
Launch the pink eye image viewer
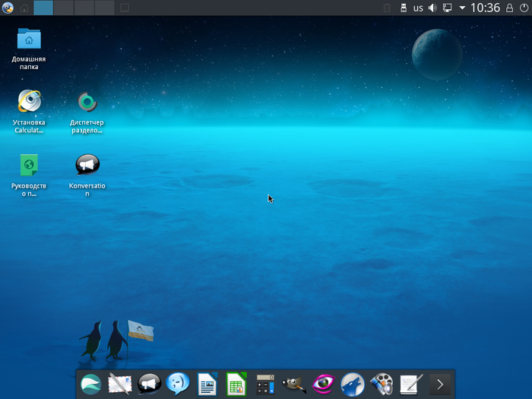(x=323, y=384)
